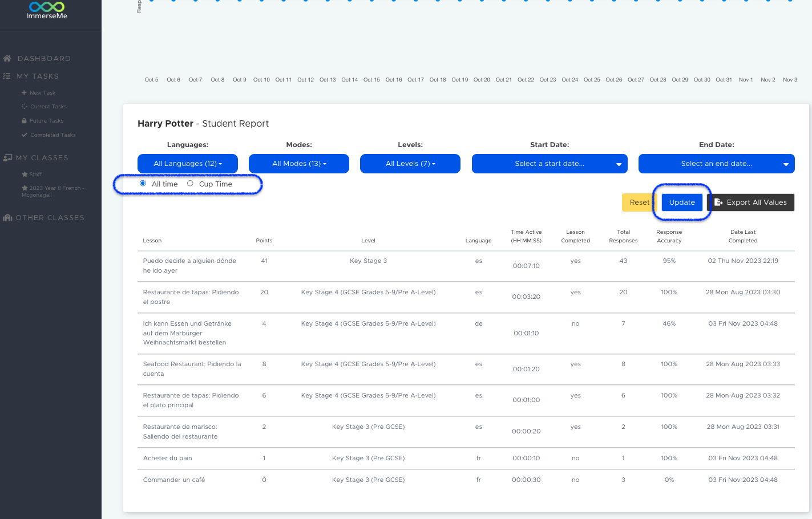Sort by the Response Accuracy column header
Viewport: 812px width, 519px height.
[x=669, y=236]
